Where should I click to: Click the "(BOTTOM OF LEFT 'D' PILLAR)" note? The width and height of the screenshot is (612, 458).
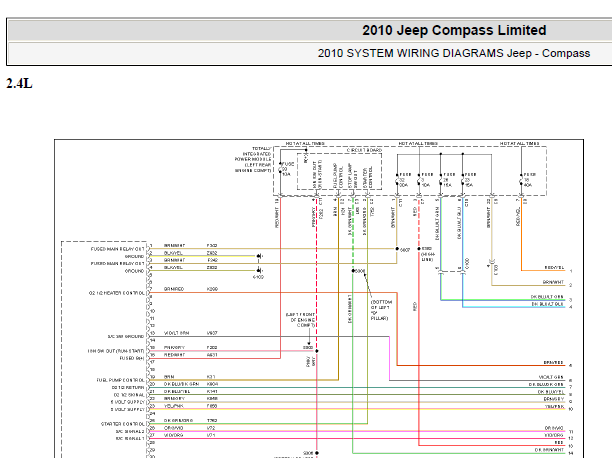(x=381, y=310)
